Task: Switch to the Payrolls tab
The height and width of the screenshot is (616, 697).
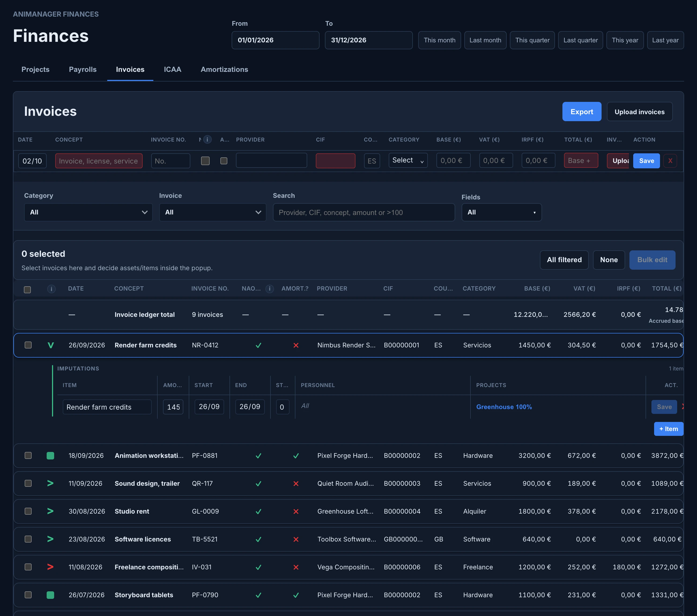Action: tap(83, 69)
